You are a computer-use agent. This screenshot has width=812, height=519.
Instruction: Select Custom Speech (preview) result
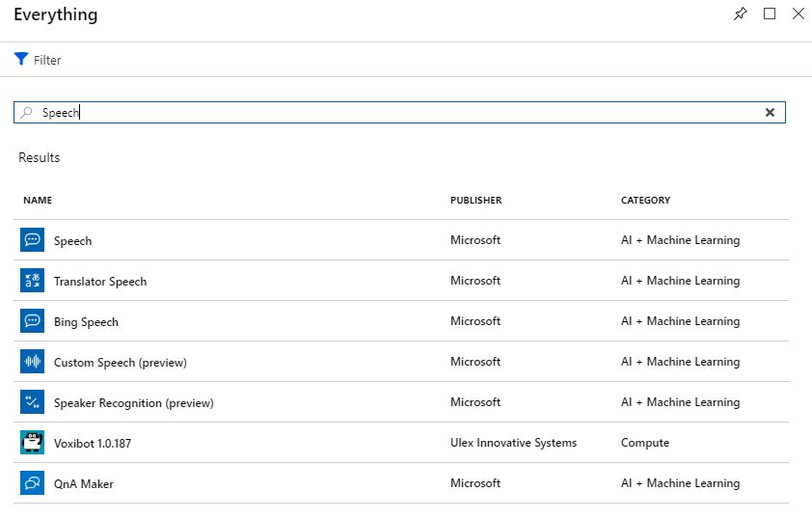121,363
